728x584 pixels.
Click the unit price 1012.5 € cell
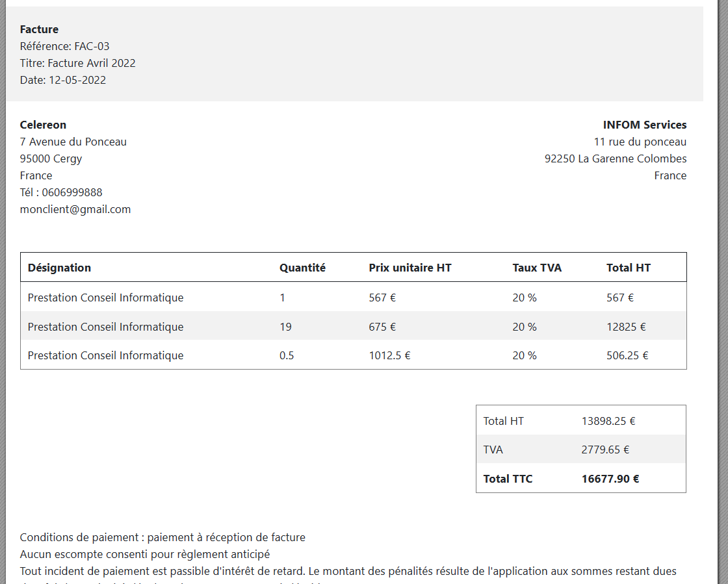click(389, 355)
